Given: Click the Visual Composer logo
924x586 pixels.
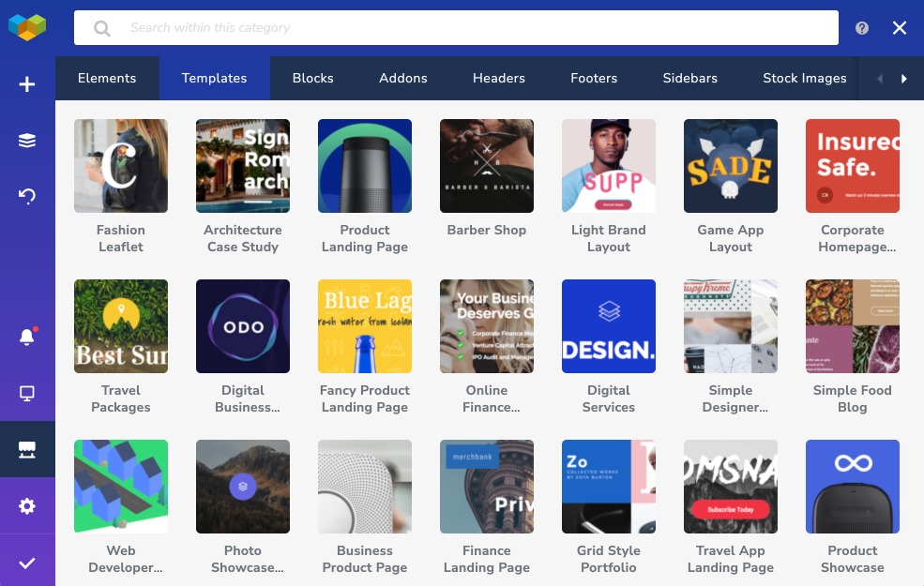Looking at the screenshot, I should coord(27,27).
